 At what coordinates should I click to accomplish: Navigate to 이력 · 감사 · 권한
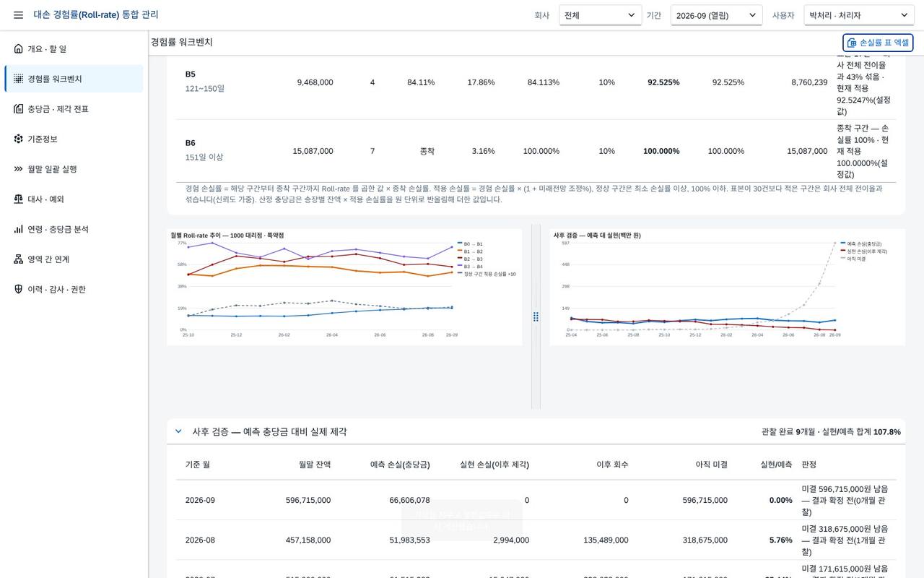(x=74, y=290)
